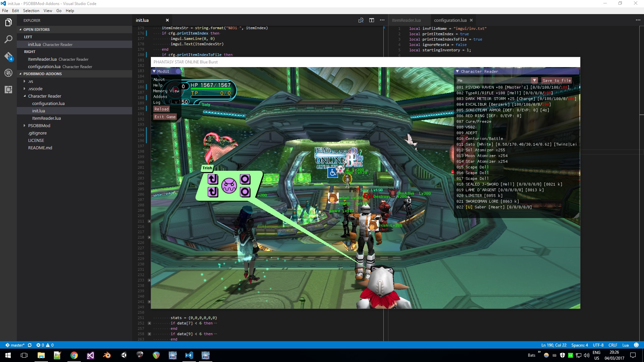This screenshot has height=362, width=644.
Task: Click the errors and warnings status indicator
Action: tap(45, 345)
